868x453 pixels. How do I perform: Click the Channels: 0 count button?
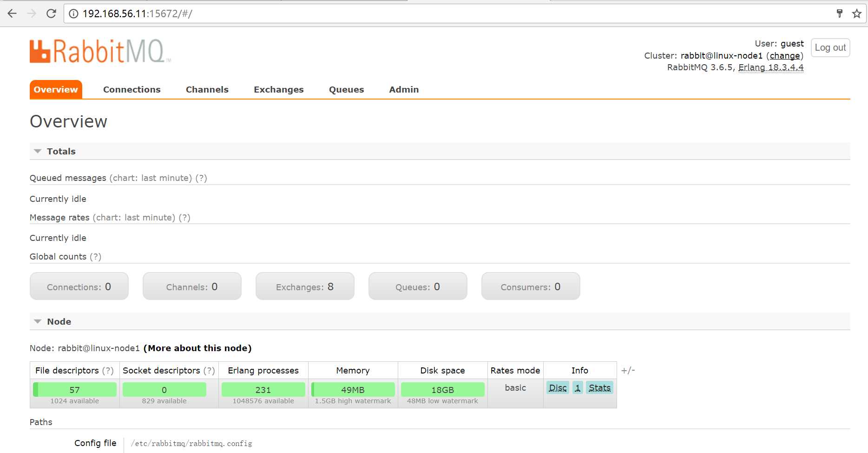192,286
